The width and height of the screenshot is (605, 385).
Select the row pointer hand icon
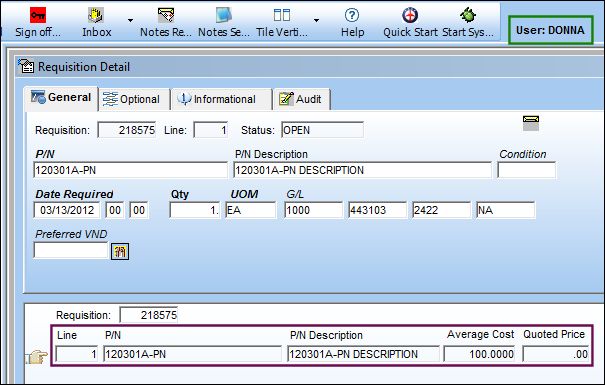[37, 356]
